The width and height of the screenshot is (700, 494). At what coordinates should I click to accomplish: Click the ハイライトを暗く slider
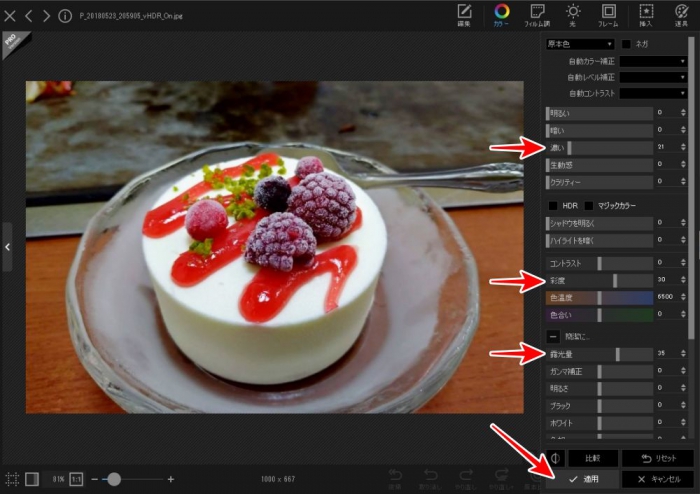pyautogui.click(x=599, y=241)
